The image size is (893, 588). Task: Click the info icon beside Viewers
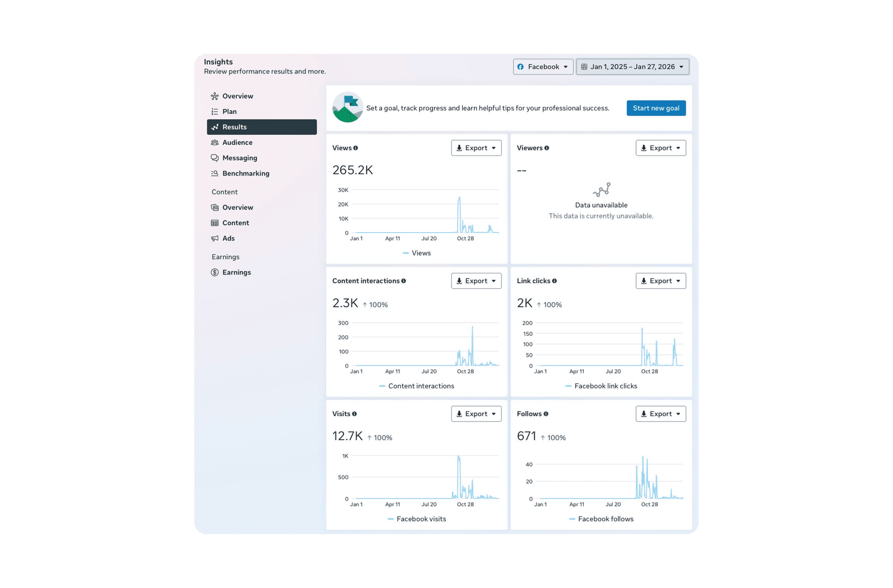point(547,148)
